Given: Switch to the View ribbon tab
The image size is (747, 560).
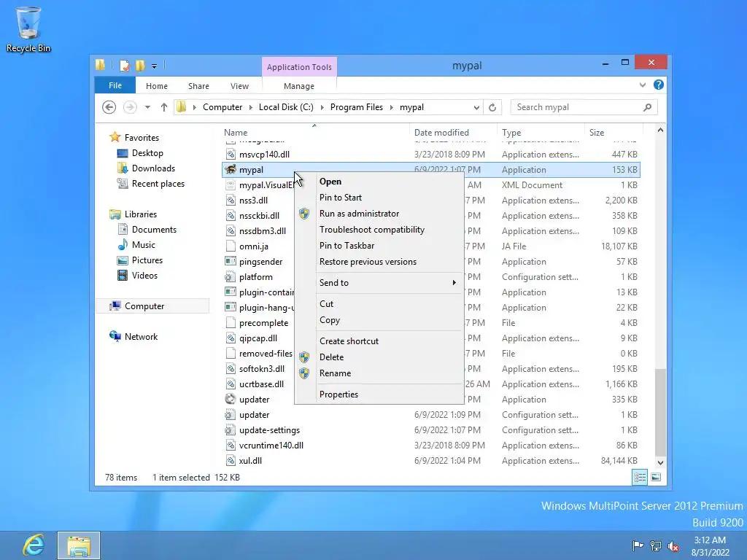Looking at the screenshot, I should click(x=239, y=86).
